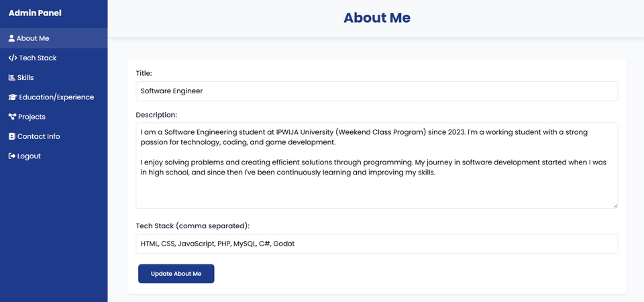The width and height of the screenshot is (644, 302).
Task: Click the Update About Me button
Action: point(176,274)
